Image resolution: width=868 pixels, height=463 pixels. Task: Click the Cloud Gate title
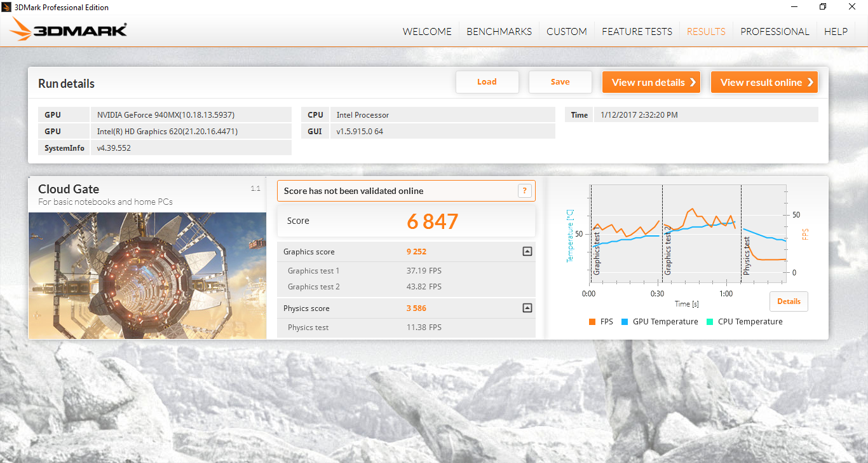(69, 189)
